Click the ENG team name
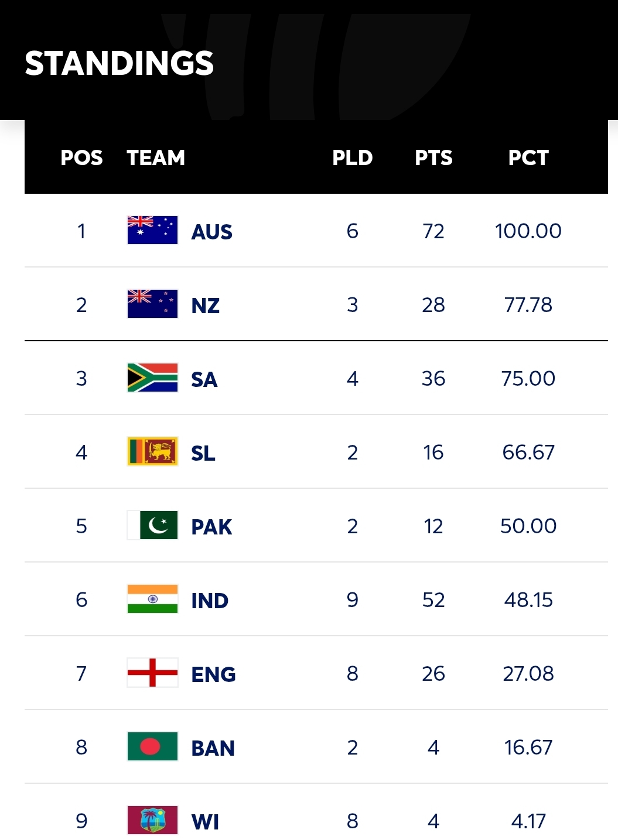This screenshot has width=618, height=840. (x=213, y=674)
